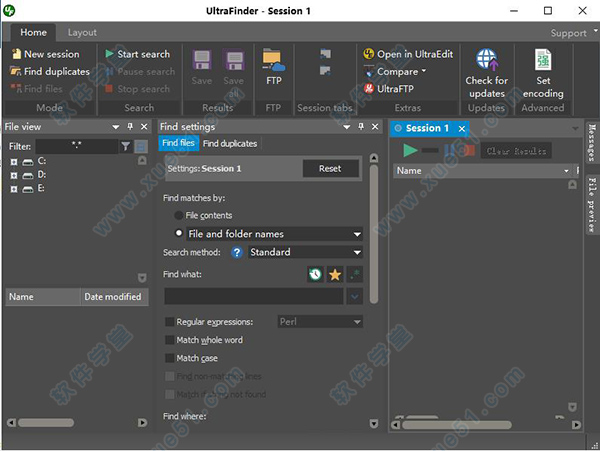Click the Find what input field

(254, 296)
